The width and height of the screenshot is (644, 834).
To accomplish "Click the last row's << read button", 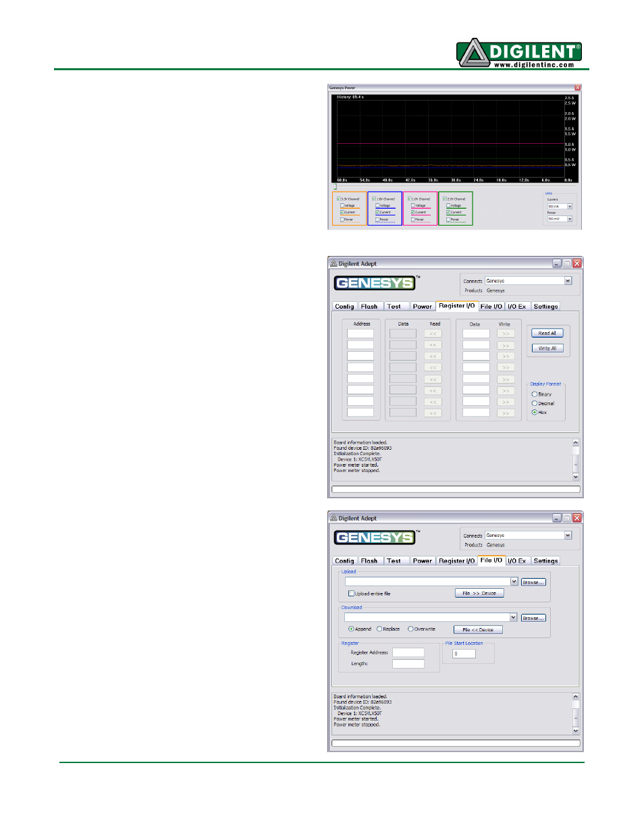I will pyautogui.click(x=433, y=413).
